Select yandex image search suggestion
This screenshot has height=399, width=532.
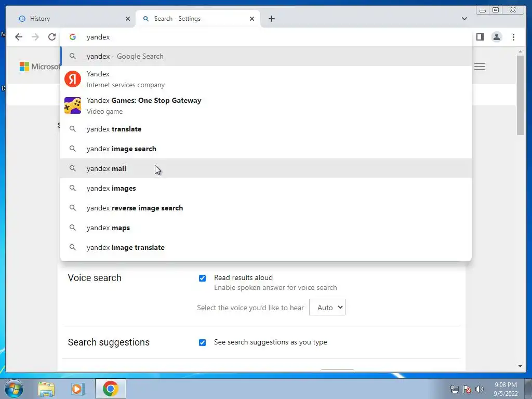pos(266,149)
